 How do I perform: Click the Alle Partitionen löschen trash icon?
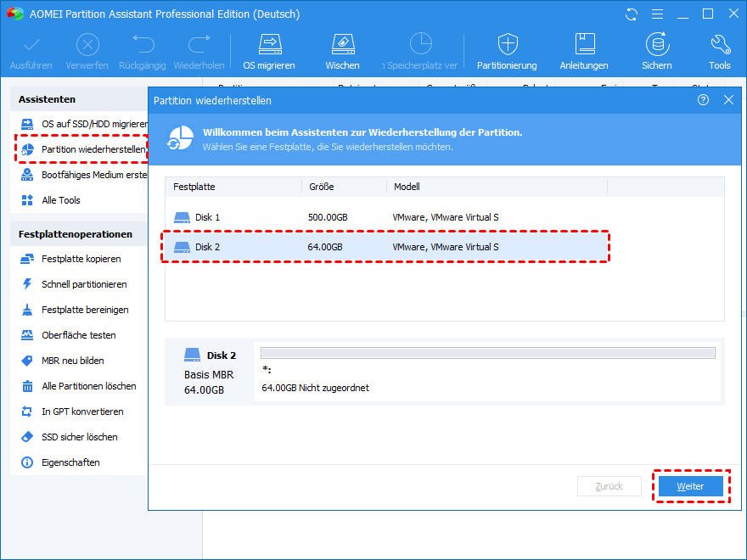pyautogui.click(x=27, y=386)
